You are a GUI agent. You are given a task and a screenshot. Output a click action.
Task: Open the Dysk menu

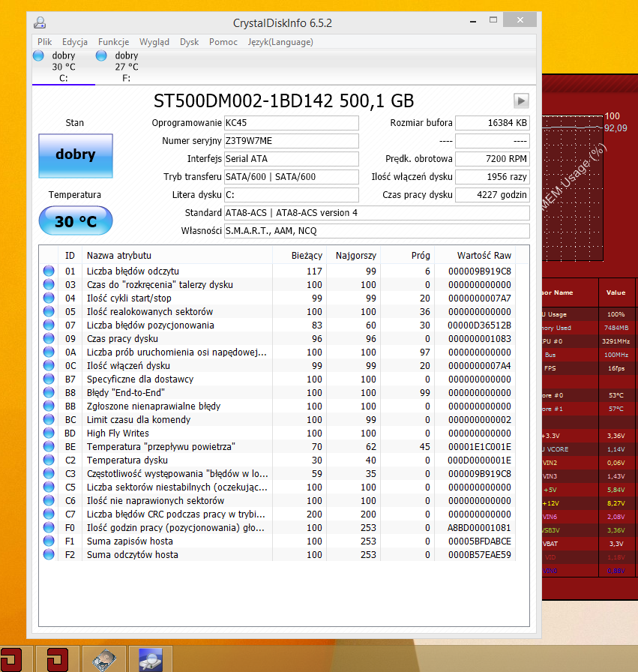[x=190, y=42]
